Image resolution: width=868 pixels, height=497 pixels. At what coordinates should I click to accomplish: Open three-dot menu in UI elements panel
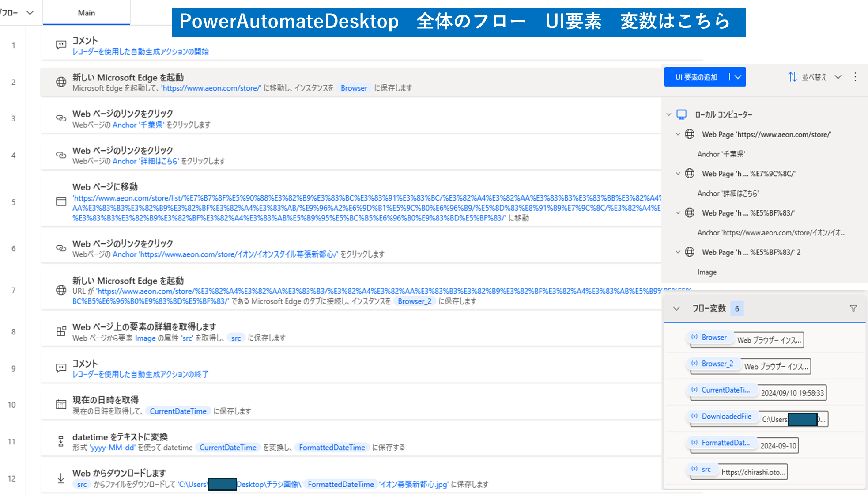[x=855, y=77]
